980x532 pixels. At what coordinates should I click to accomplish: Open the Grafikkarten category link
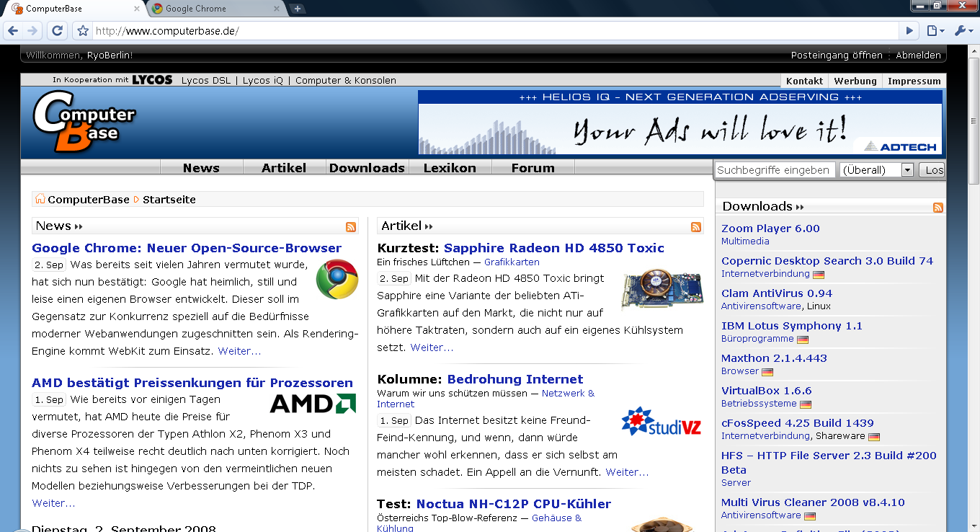pos(512,262)
